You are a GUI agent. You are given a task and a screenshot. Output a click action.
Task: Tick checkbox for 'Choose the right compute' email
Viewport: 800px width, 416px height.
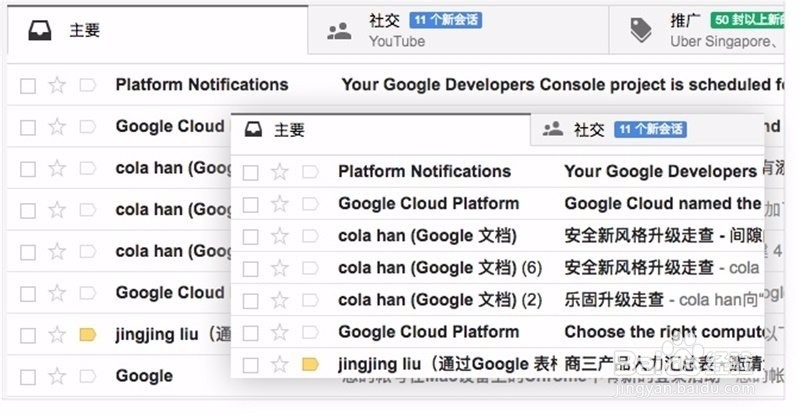[250, 333]
